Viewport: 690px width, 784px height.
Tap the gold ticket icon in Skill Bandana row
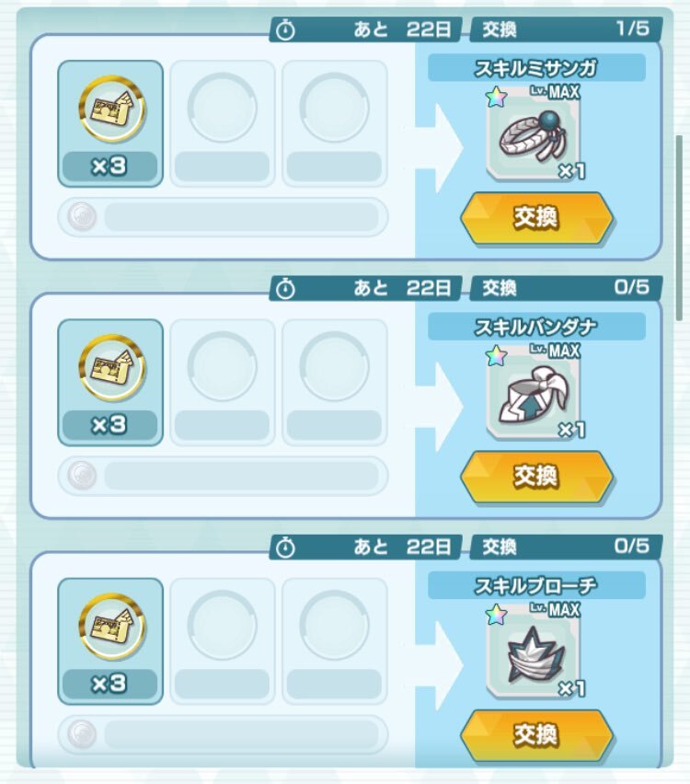click(111, 367)
